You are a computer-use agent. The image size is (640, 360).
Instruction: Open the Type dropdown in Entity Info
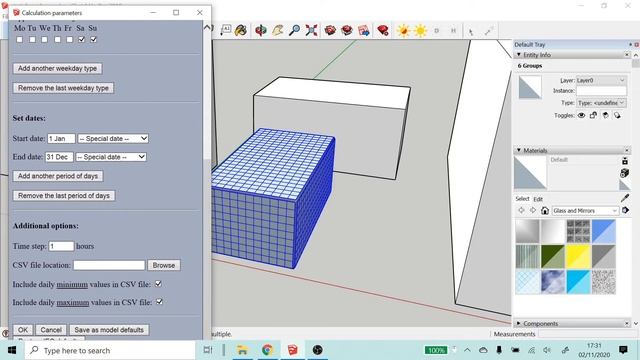(601, 103)
